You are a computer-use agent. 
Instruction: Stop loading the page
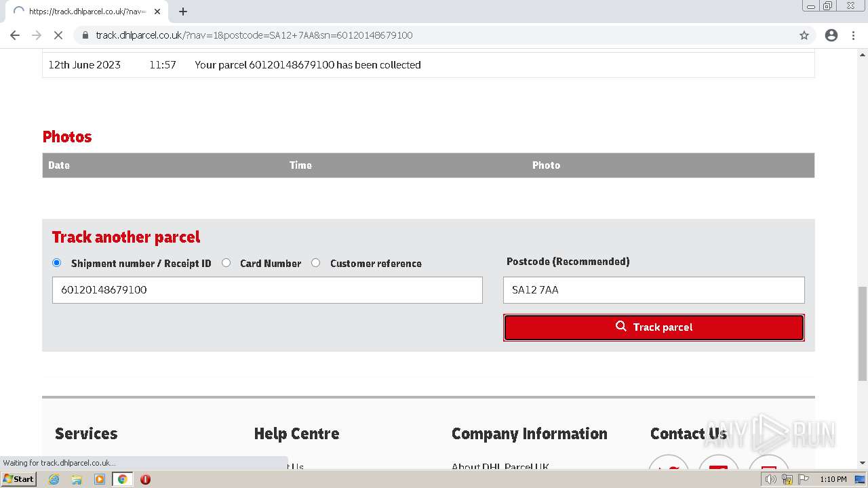point(58,35)
